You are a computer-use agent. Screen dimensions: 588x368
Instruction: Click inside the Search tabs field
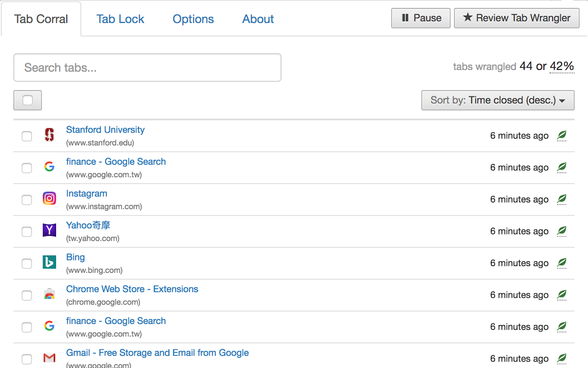(147, 67)
